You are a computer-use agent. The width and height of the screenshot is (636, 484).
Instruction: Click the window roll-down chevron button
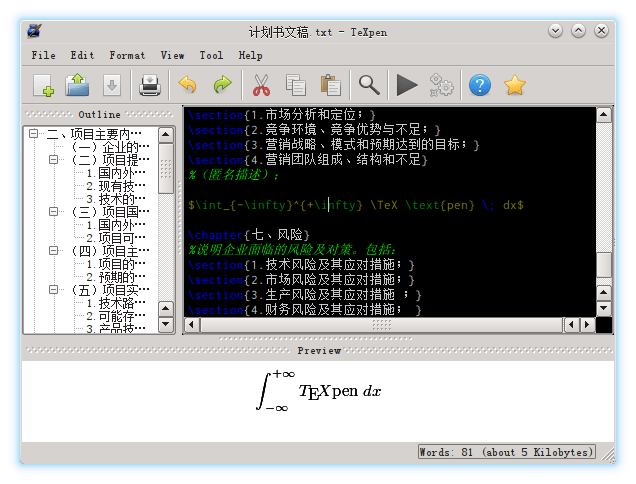(x=555, y=31)
